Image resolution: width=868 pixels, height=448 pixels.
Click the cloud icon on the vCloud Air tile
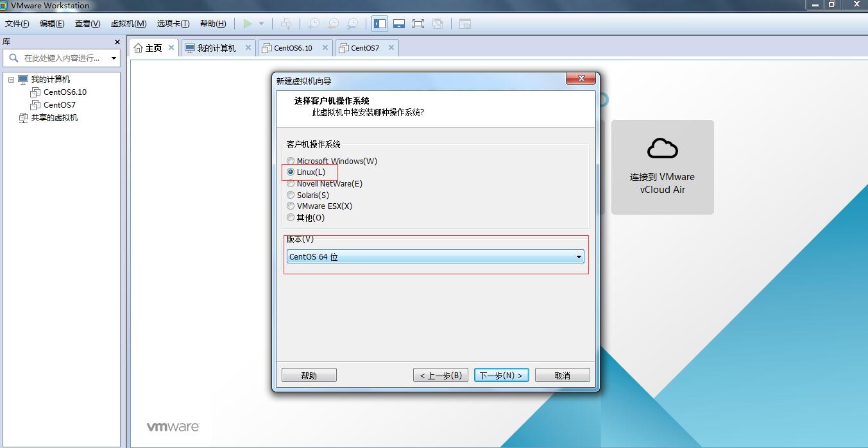point(663,148)
